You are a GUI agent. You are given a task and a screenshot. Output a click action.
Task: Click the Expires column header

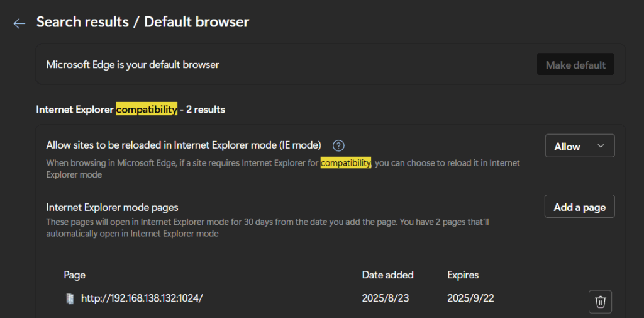(x=463, y=275)
